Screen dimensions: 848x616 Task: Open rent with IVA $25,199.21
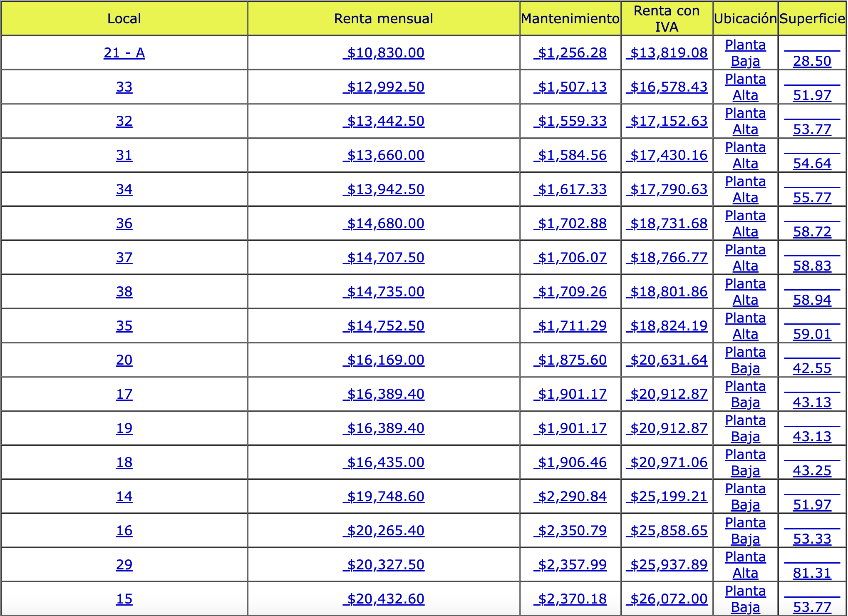click(x=667, y=497)
